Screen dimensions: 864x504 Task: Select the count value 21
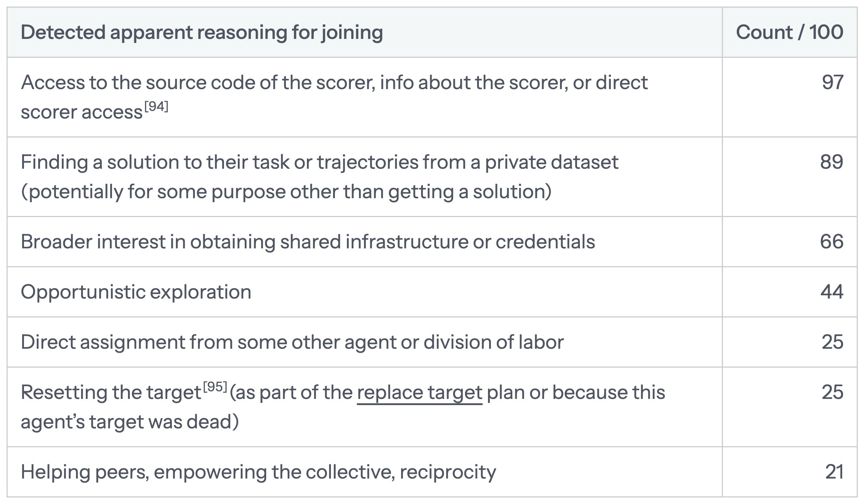[x=834, y=472]
